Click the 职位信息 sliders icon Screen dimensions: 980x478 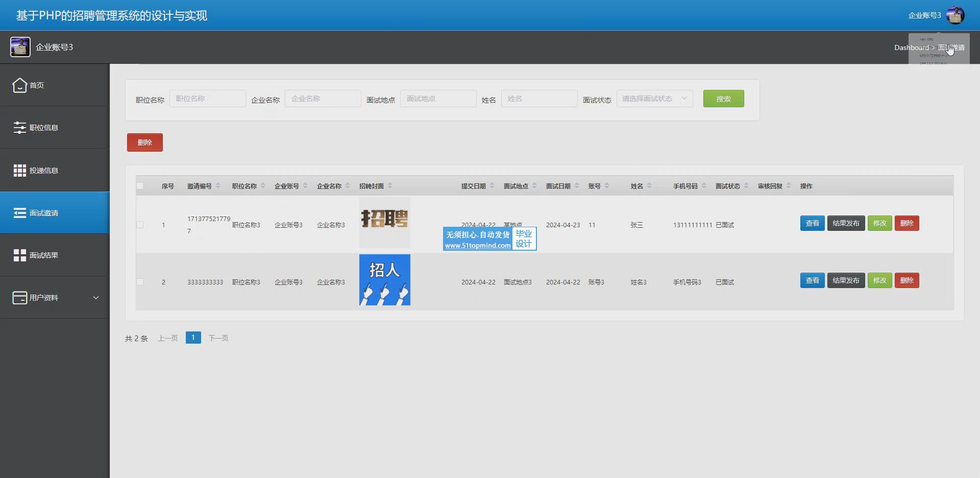click(x=19, y=128)
